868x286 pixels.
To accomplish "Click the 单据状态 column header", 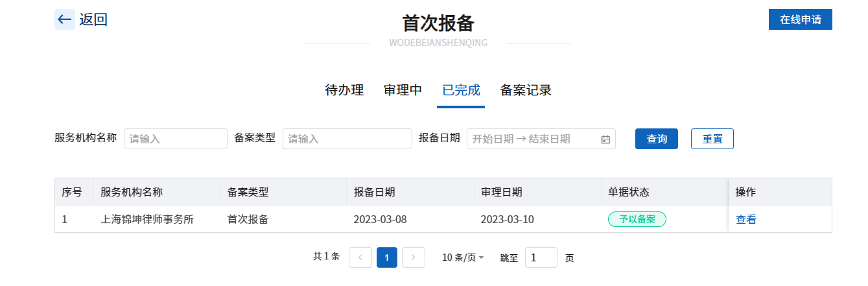I will pos(629,192).
